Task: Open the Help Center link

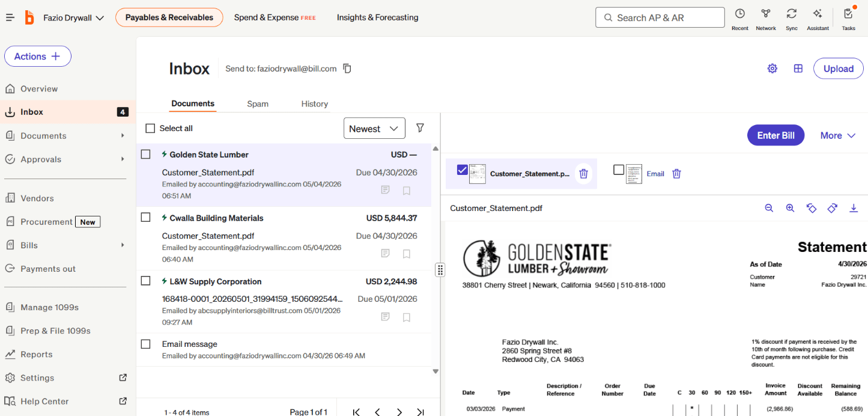Action: point(44,402)
